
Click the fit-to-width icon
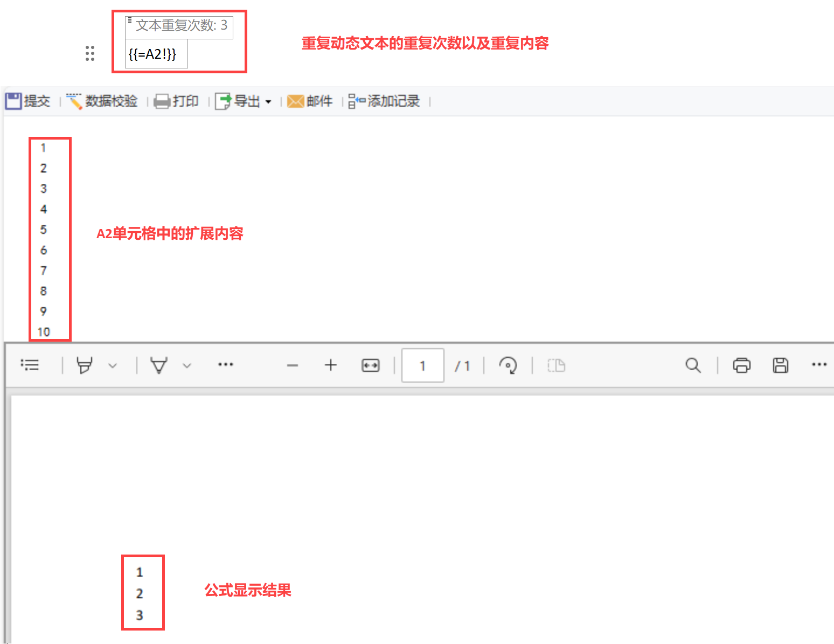tap(371, 365)
